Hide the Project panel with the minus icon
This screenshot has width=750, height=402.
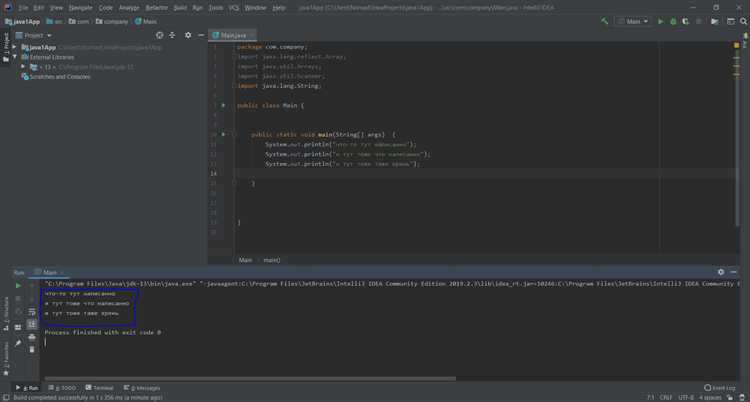tap(201, 35)
